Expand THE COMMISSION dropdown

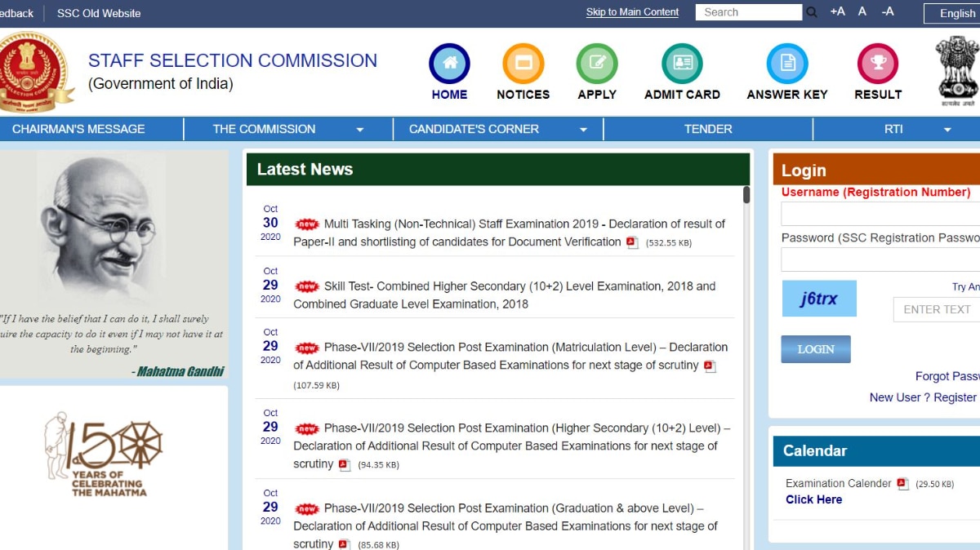pyautogui.click(x=263, y=129)
